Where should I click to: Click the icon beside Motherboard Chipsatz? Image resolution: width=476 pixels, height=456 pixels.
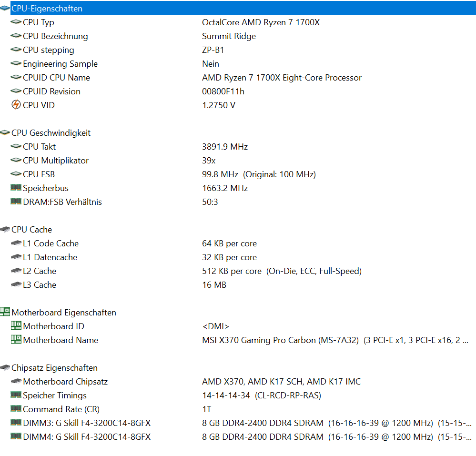click(x=16, y=381)
